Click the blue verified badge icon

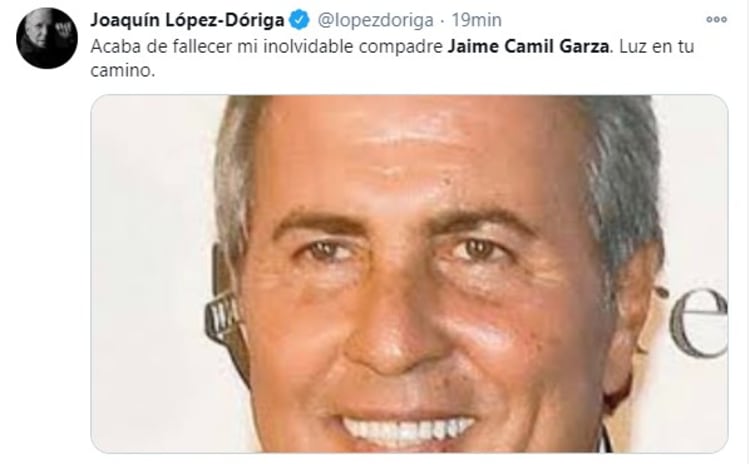[299, 20]
